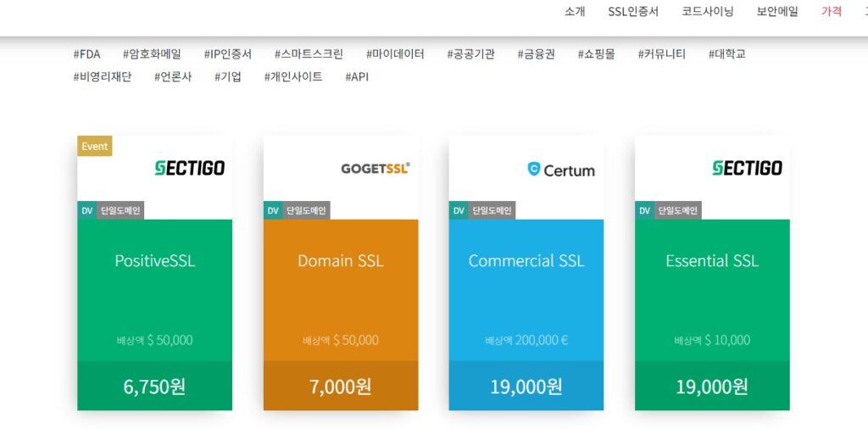Image resolution: width=868 pixels, height=429 pixels.
Task: Go to 코드사이닝 menu
Action: [708, 12]
